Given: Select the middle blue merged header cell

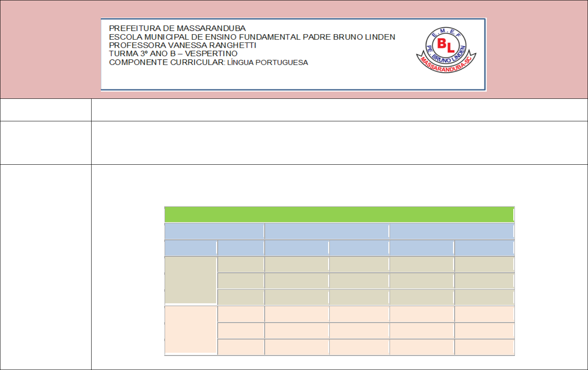Looking at the screenshot, I should (327, 231).
